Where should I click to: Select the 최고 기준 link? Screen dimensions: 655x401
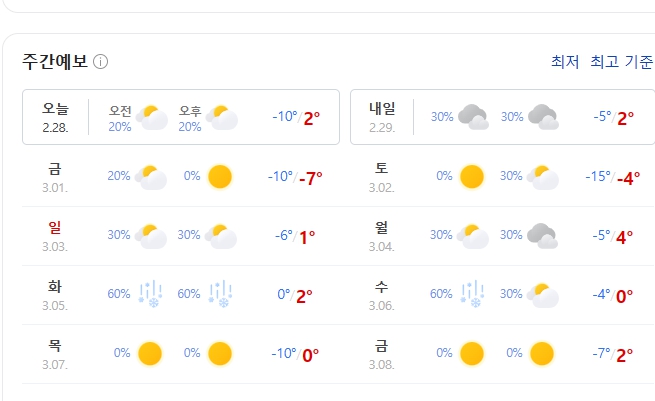coord(622,62)
